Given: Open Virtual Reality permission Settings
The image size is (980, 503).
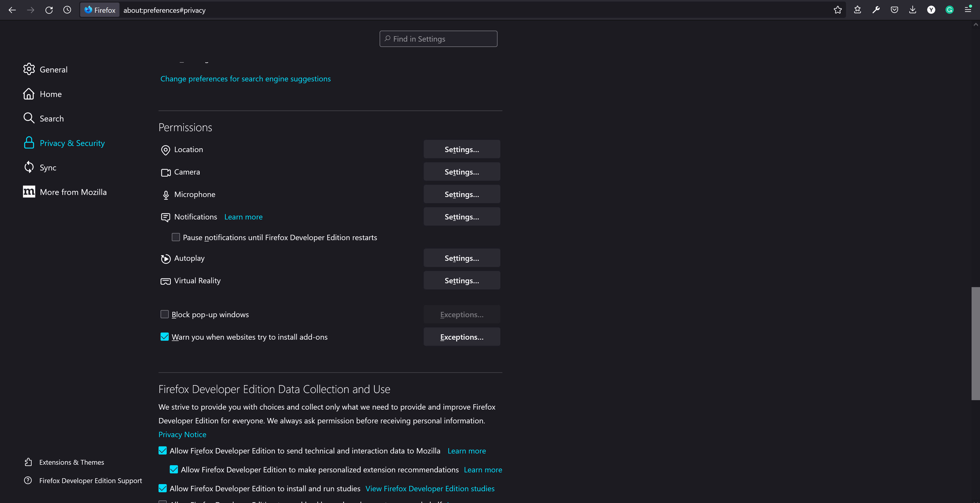Looking at the screenshot, I should [462, 280].
